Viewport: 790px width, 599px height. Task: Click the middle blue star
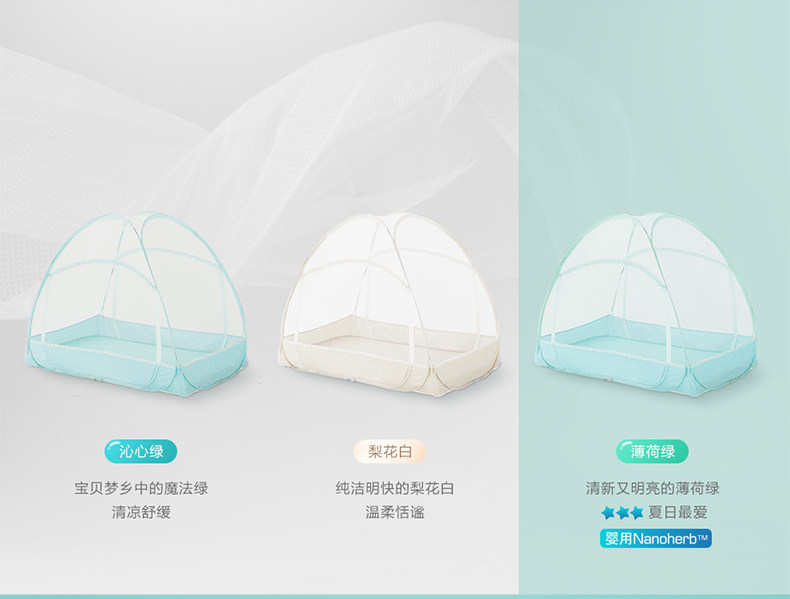pyautogui.click(x=623, y=513)
